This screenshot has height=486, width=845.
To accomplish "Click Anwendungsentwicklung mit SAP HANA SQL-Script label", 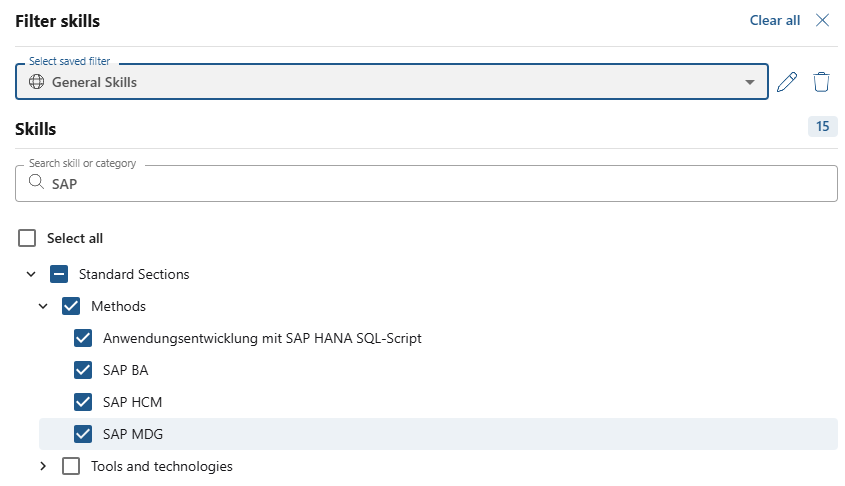I will point(262,338).
